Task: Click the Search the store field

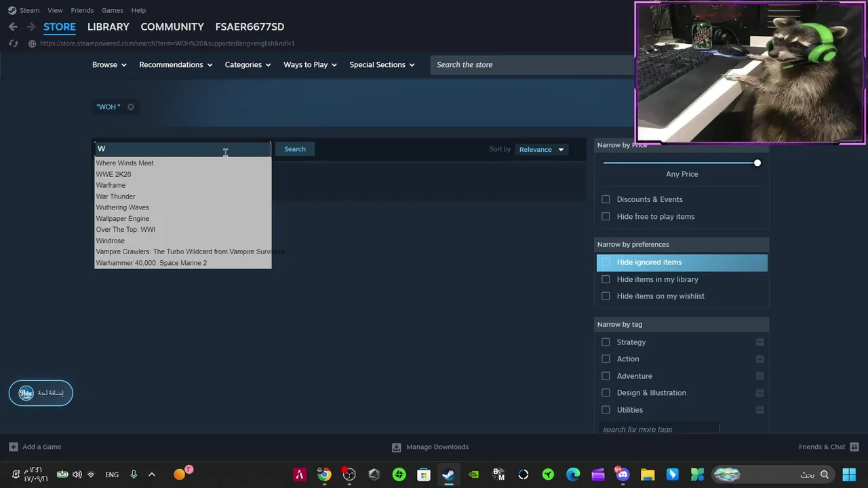Action: point(532,65)
